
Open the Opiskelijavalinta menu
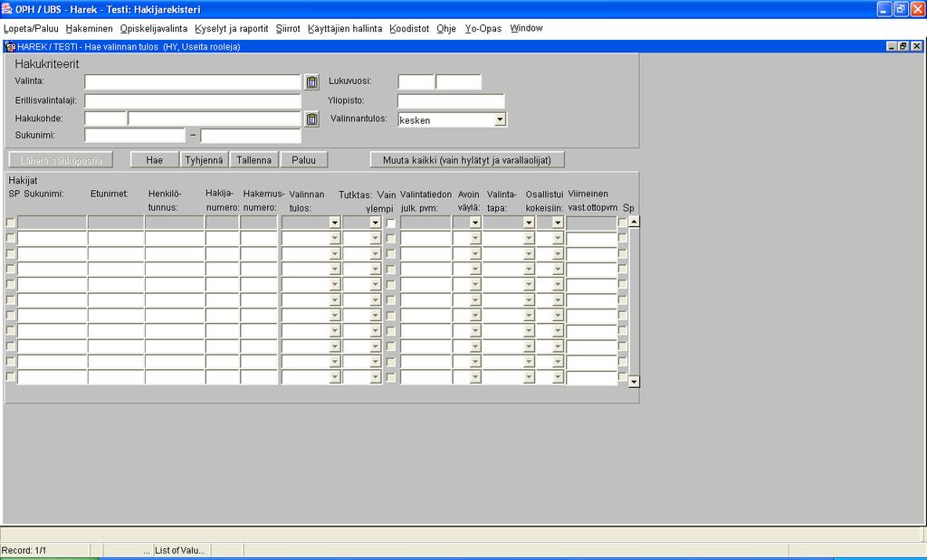click(x=154, y=28)
